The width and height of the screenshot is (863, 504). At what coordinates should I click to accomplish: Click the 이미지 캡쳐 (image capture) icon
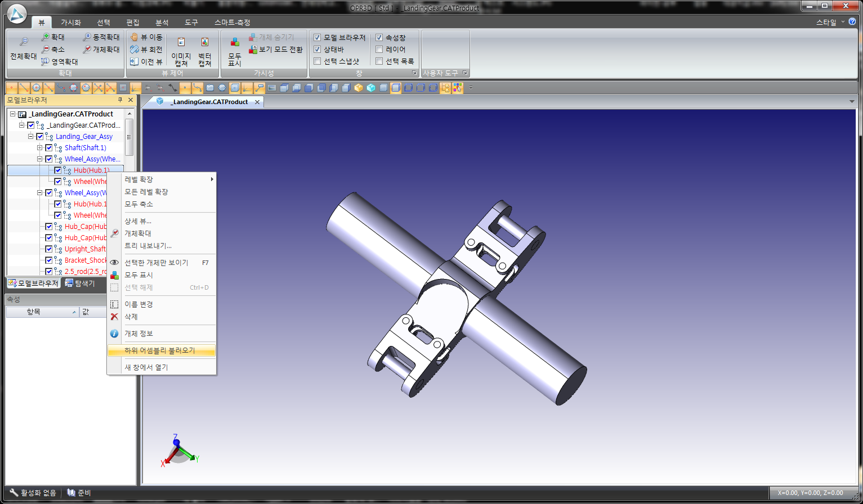point(181,43)
